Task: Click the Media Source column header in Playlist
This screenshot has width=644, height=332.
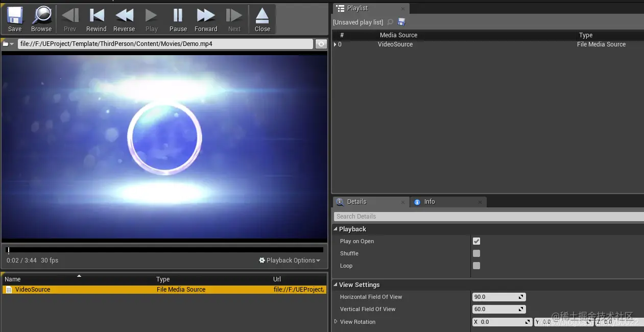Action: coord(398,35)
